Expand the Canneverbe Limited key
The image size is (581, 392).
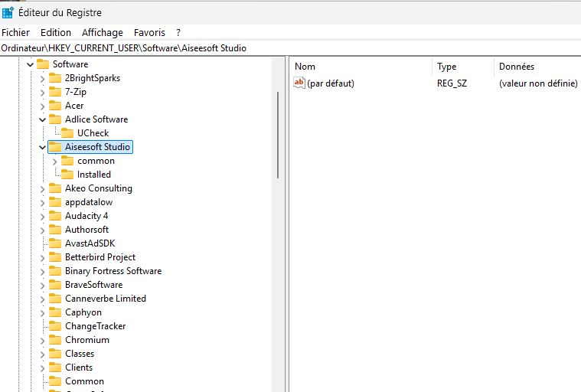[x=42, y=299]
